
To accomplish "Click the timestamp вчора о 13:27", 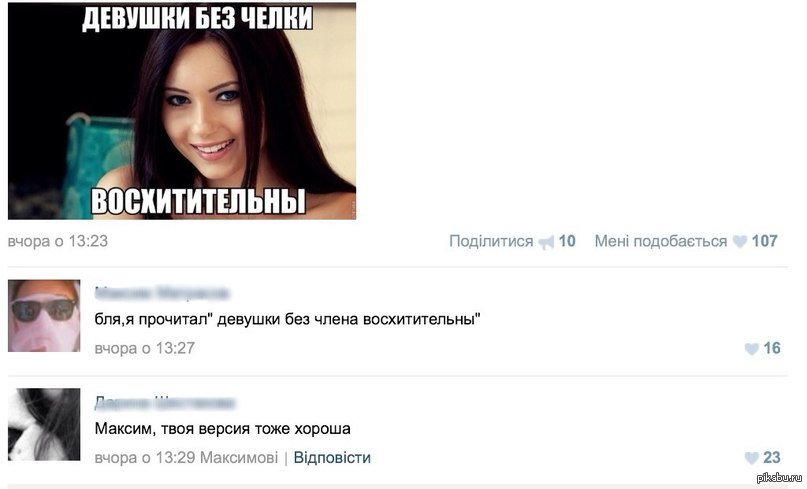I will [145, 348].
